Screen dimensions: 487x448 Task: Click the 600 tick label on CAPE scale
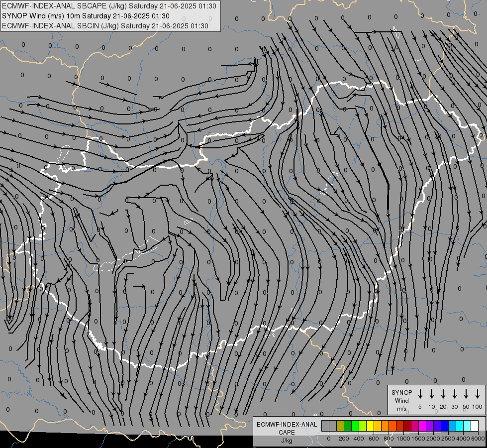pos(374,439)
